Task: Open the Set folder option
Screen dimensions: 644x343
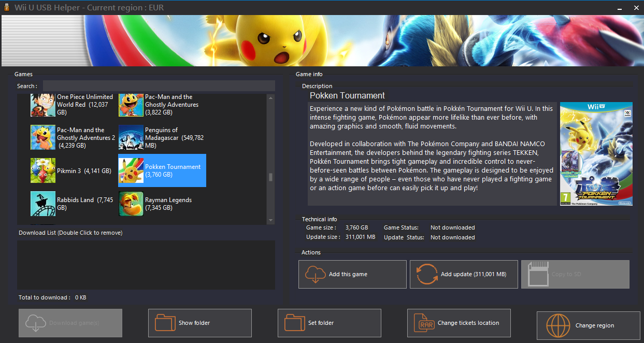Action: point(329,323)
